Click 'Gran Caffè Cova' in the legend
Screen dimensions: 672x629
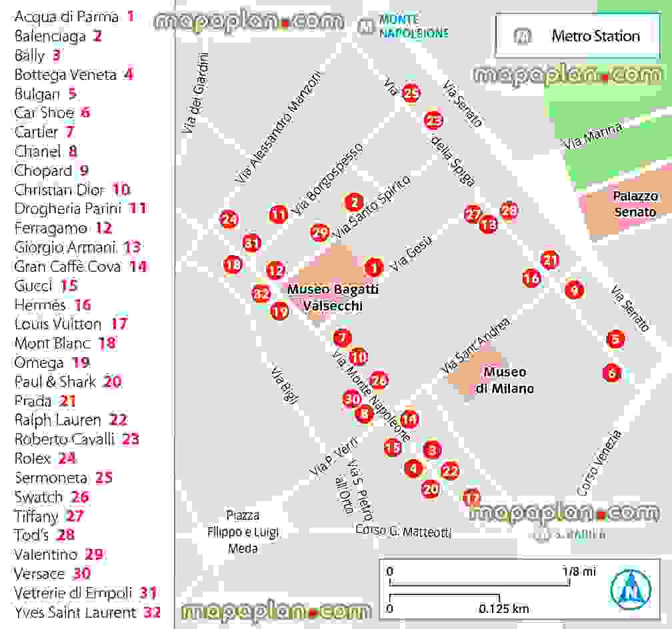point(68,267)
